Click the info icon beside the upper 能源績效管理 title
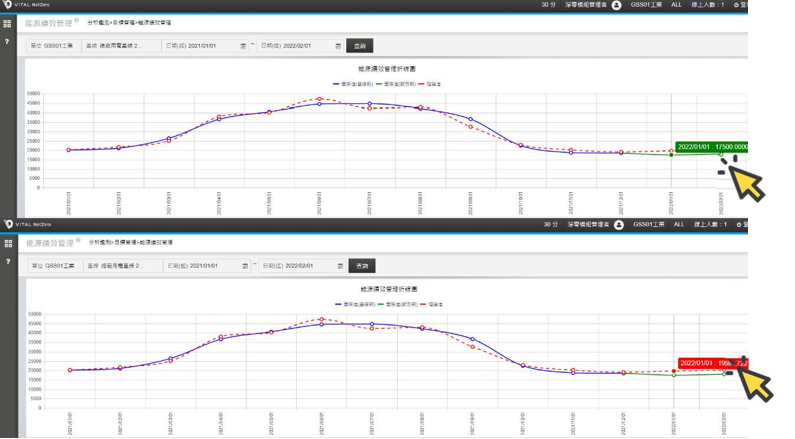This screenshot has width=795, height=439. (77, 19)
